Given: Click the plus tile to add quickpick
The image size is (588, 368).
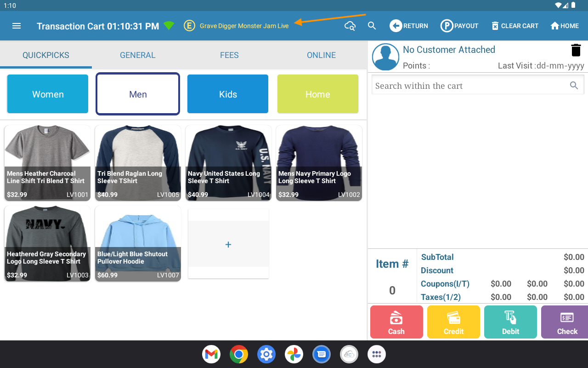Looking at the screenshot, I should click(x=228, y=244).
